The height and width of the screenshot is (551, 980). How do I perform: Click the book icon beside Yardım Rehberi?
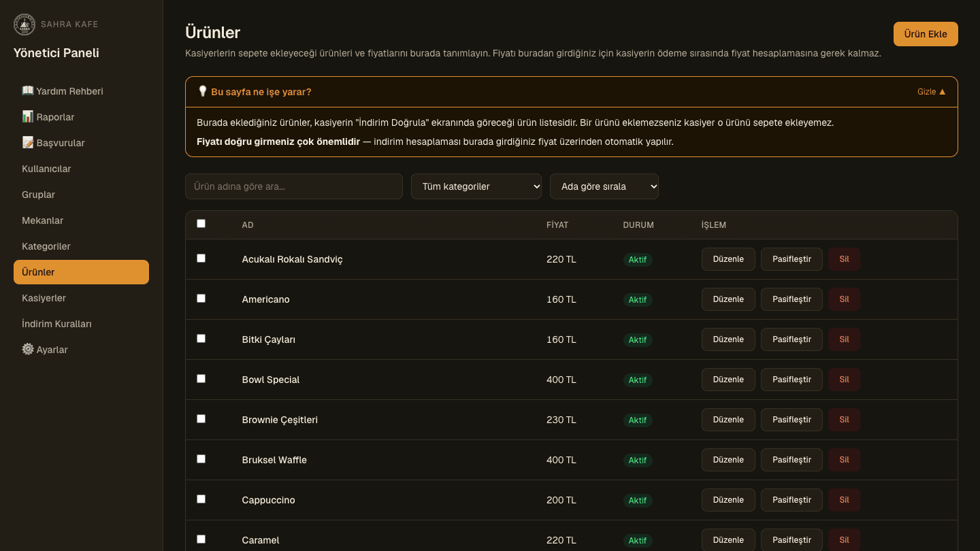[28, 90]
